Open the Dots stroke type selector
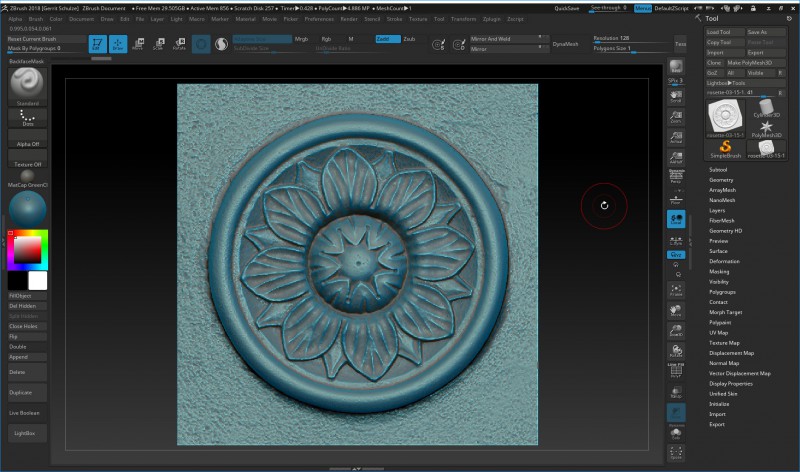Viewport: 800px width, 472px height. 28,118
